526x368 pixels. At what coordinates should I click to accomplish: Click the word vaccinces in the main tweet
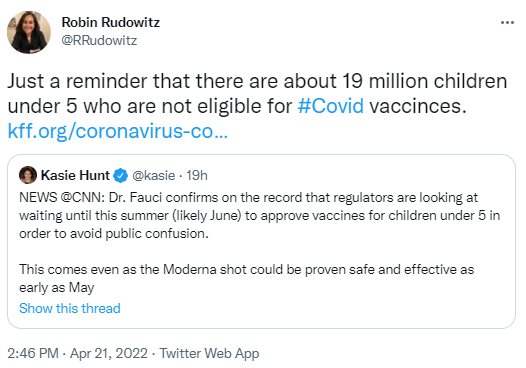click(418, 106)
